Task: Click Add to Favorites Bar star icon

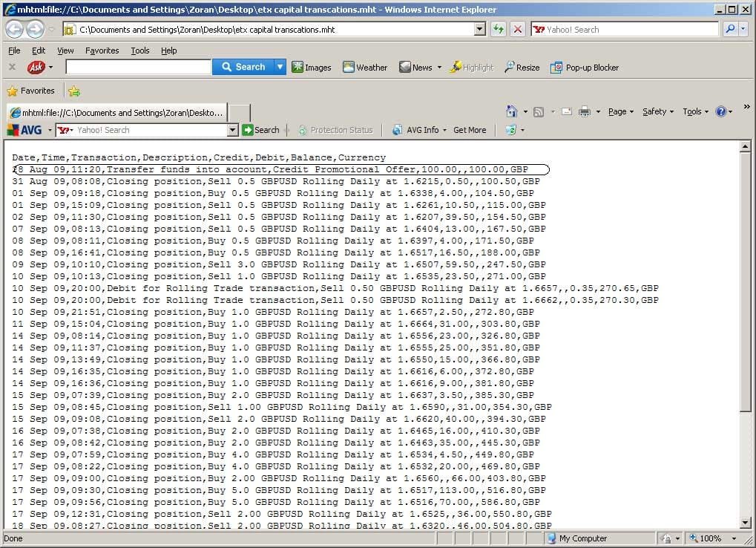Action: pyautogui.click(x=74, y=91)
